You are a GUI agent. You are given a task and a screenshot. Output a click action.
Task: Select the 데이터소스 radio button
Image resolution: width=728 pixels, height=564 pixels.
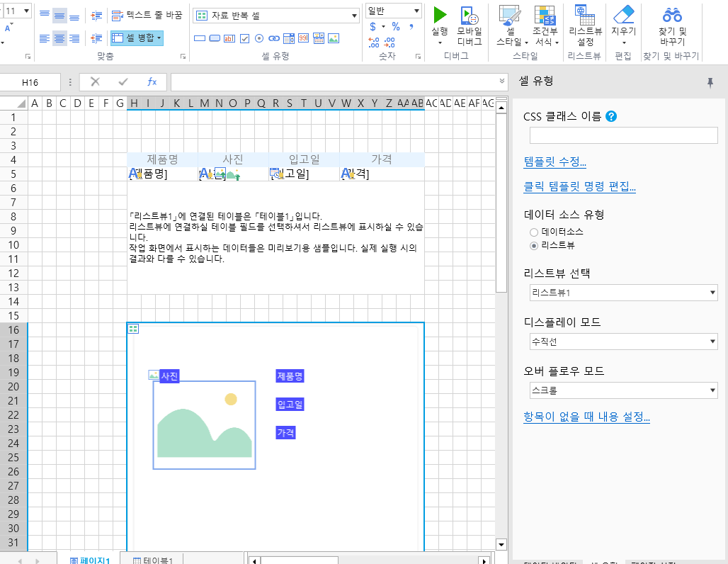coord(534,232)
